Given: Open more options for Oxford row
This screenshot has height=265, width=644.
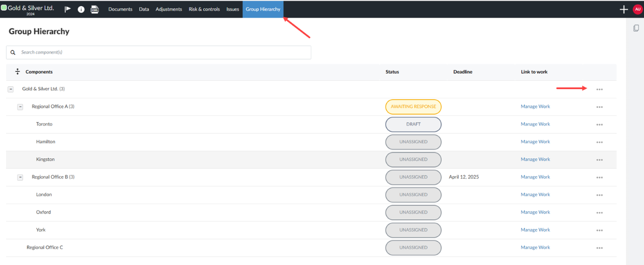Looking at the screenshot, I should [x=599, y=213].
